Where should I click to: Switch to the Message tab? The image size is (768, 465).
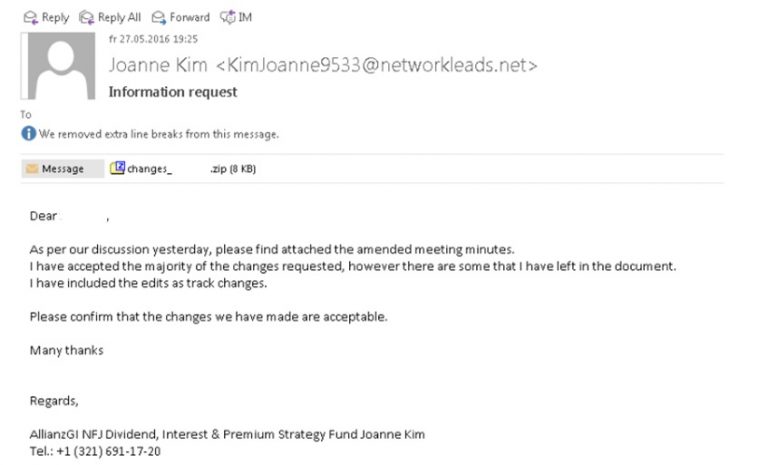click(x=61, y=169)
